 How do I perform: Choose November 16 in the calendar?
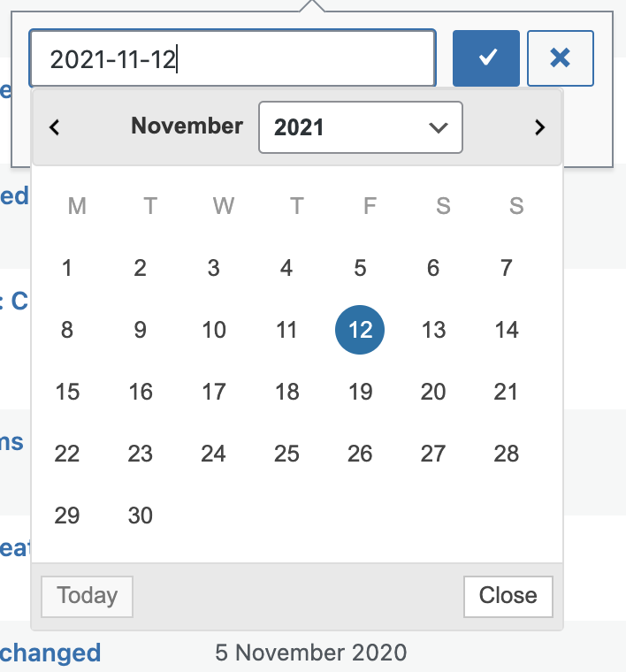coord(141,392)
